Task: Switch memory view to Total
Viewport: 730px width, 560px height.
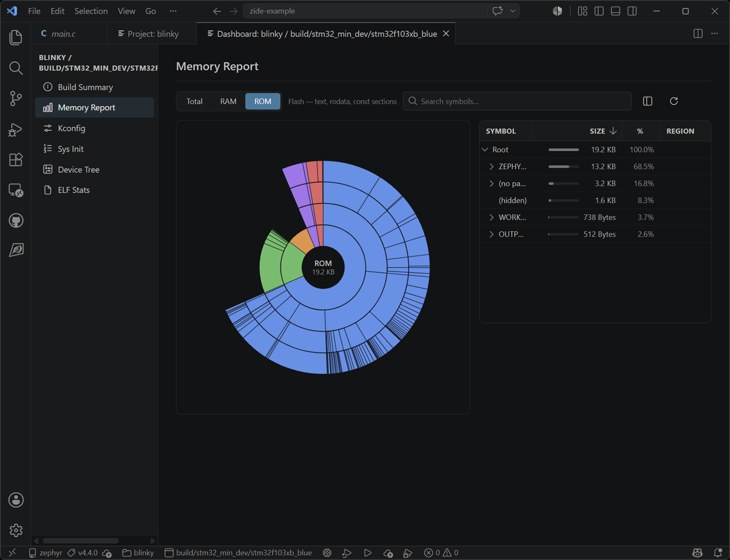Action: [194, 101]
